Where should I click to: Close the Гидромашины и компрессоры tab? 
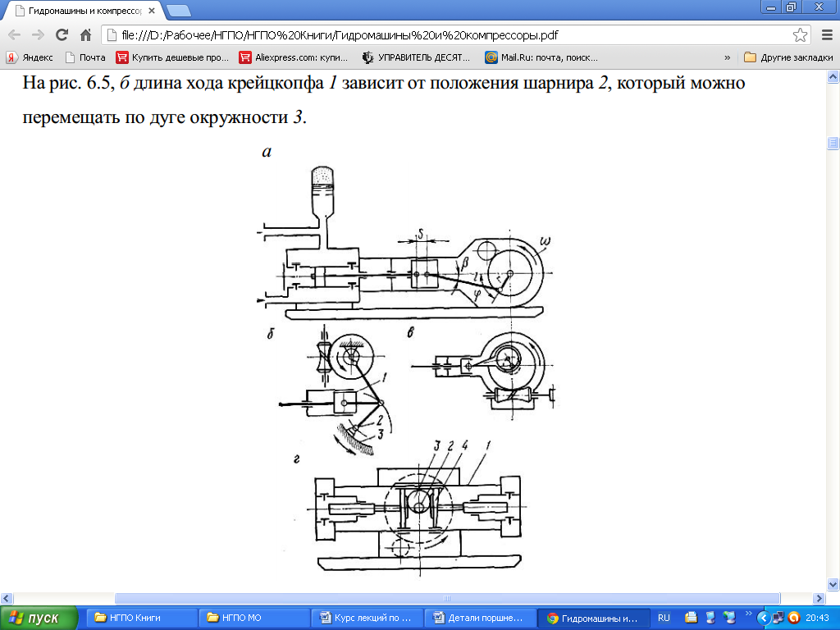coord(152,10)
